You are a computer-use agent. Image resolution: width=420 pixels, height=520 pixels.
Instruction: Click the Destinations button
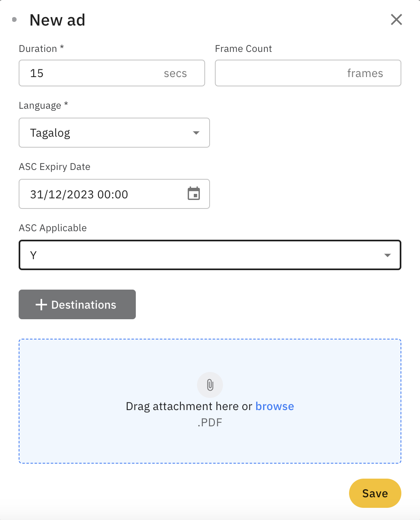click(x=77, y=304)
